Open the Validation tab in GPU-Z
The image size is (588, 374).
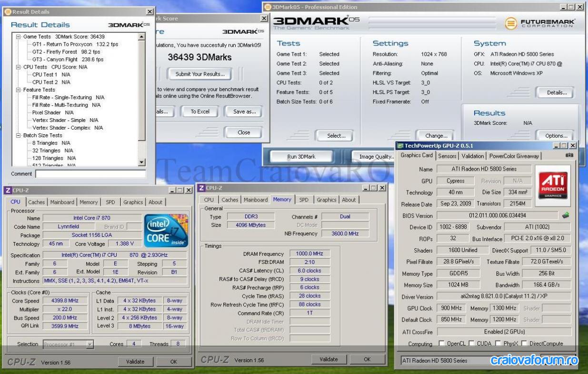pyautogui.click(x=473, y=156)
